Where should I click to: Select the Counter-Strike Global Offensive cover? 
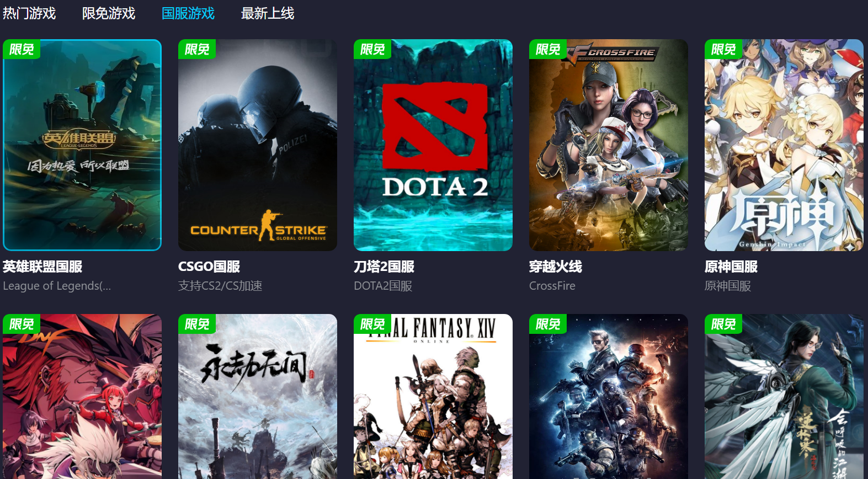[x=258, y=145]
